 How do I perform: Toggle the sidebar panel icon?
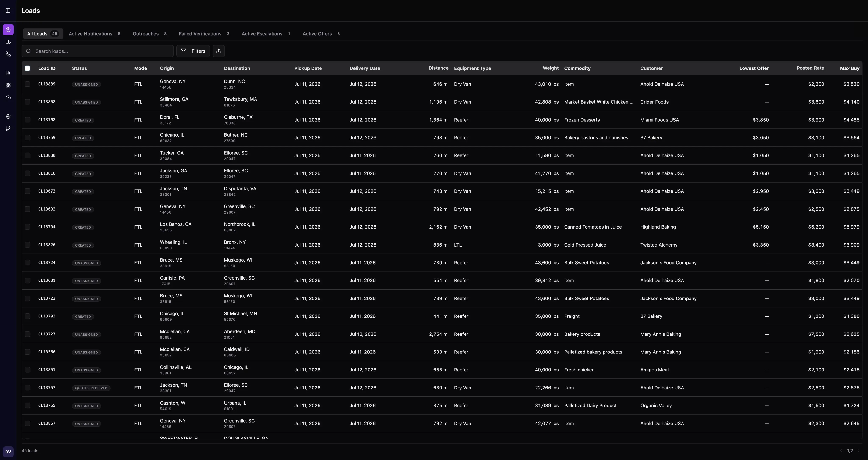8,10
